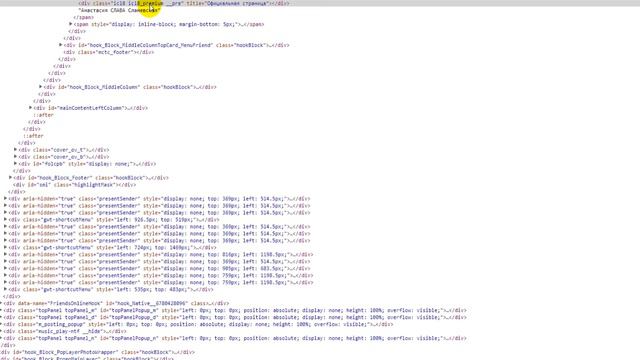Select the m_posting_popup div row
Viewport: 640px width, 360px height.
click(198, 324)
